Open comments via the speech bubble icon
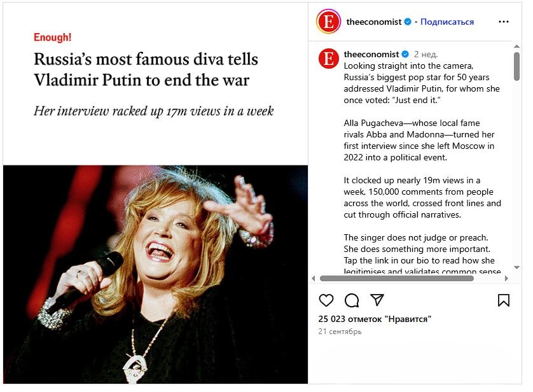Image resolution: width=533 pixels, height=392 pixels. tap(352, 300)
